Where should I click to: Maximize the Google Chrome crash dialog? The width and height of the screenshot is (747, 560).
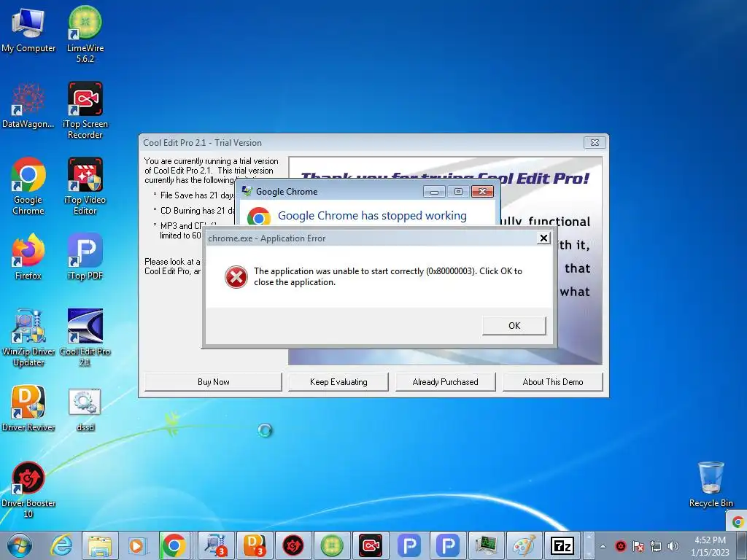[x=458, y=192]
